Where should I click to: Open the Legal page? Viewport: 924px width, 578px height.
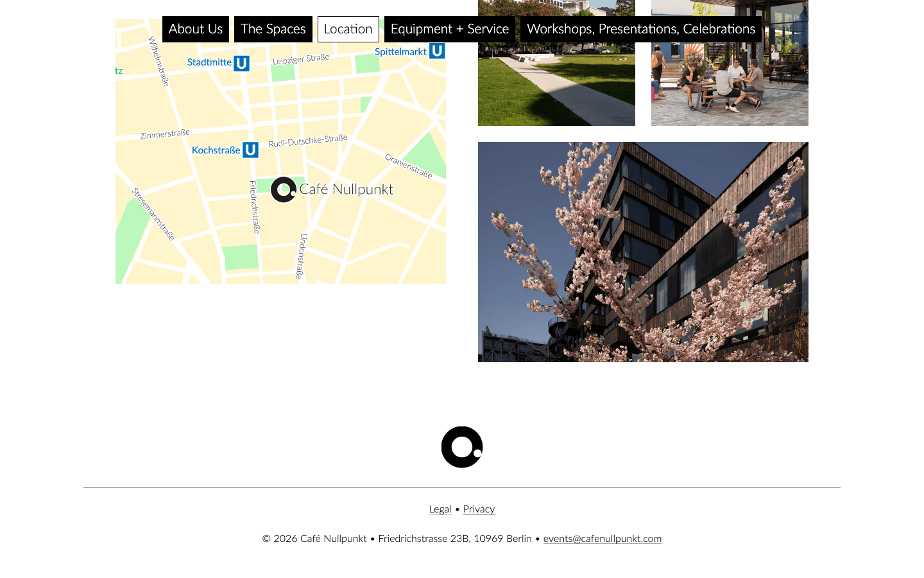[x=440, y=509]
